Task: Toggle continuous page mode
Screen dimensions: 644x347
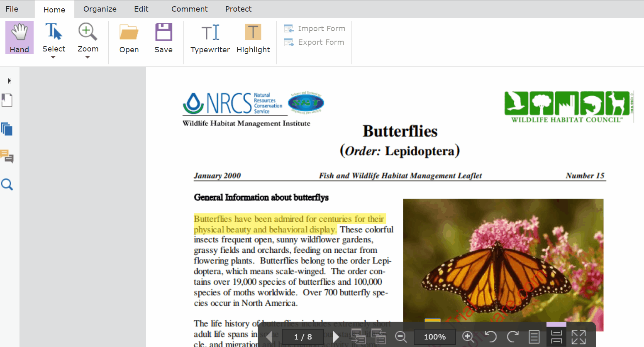Action: tap(556, 337)
